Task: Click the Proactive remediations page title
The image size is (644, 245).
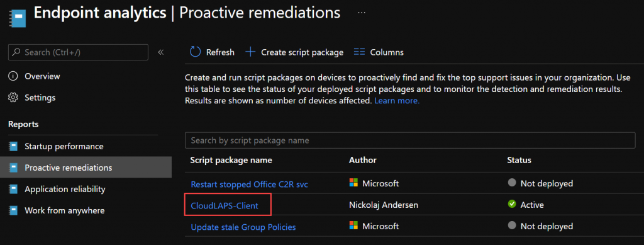Action: click(x=260, y=13)
